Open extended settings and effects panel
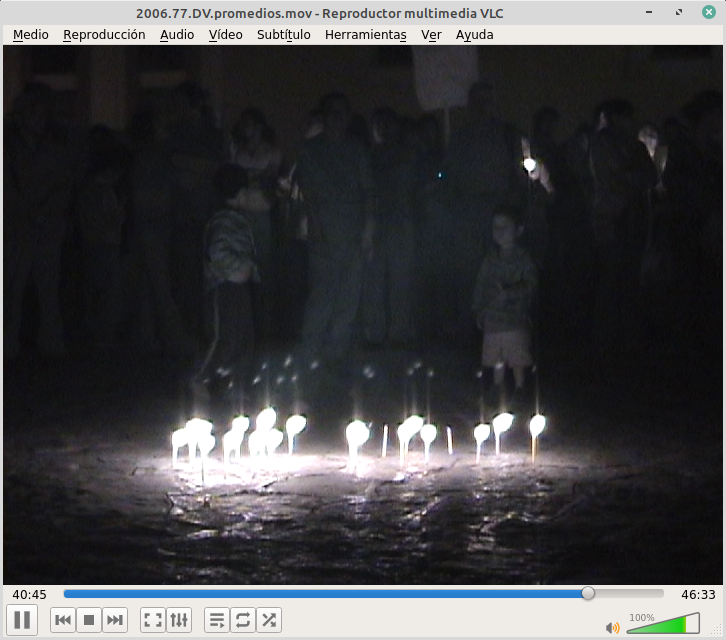 [179, 620]
